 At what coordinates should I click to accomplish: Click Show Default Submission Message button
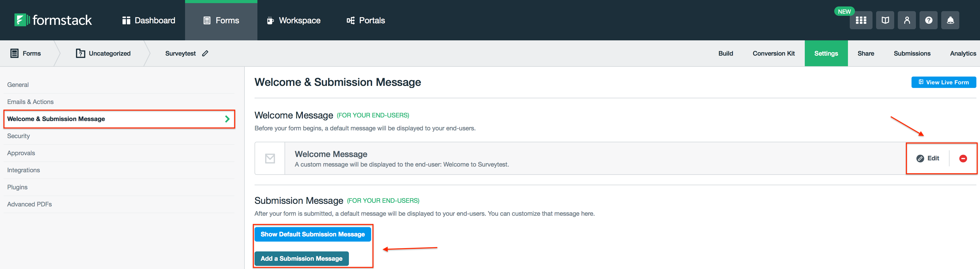[x=312, y=234]
